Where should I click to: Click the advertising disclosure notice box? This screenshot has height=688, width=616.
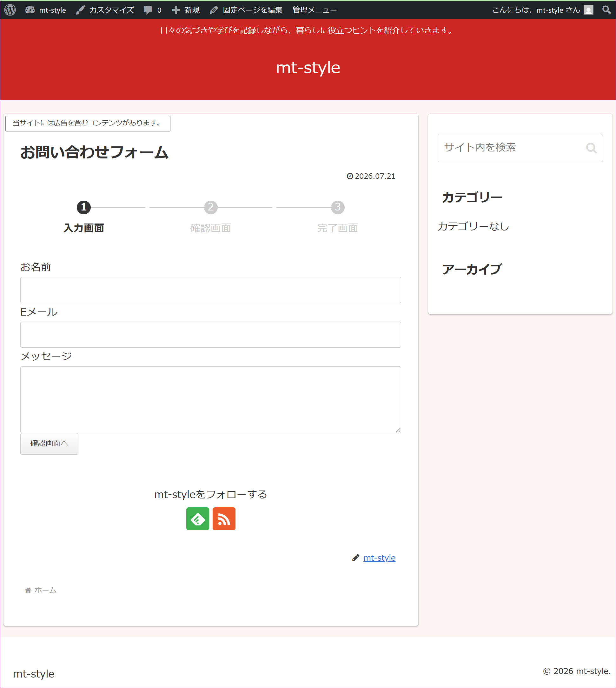(88, 123)
